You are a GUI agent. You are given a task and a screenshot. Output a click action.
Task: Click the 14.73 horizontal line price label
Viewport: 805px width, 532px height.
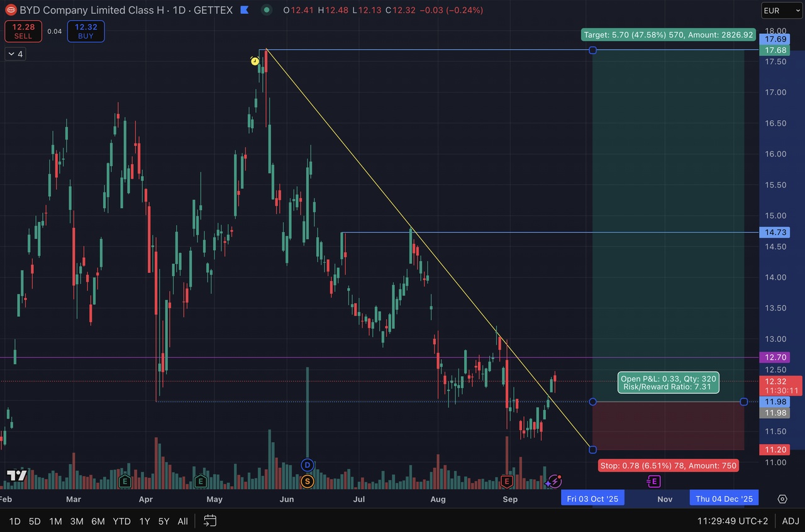tap(774, 232)
